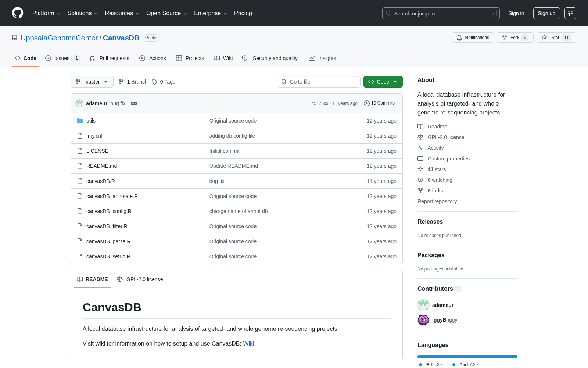Expand the Open Source menu

pyautogui.click(x=166, y=13)
